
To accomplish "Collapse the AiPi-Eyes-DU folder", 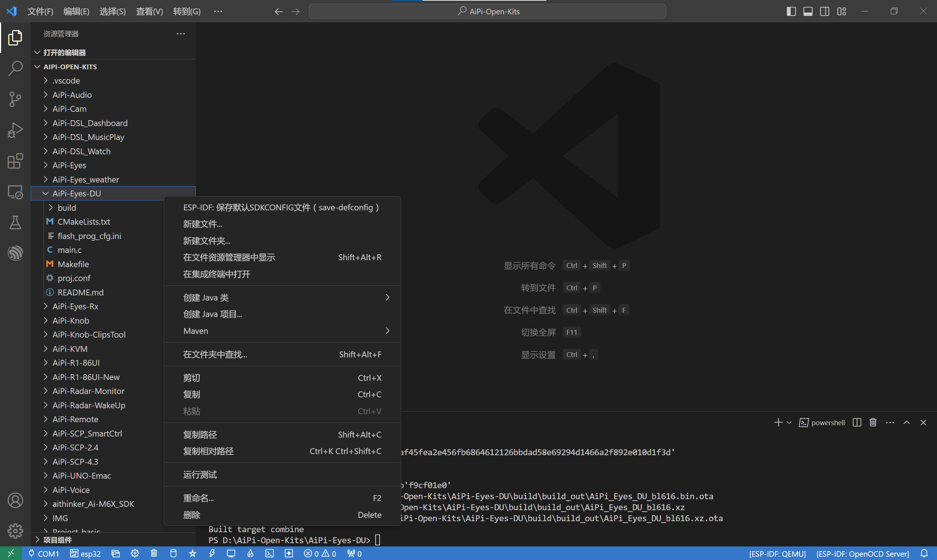I will click(113, 193).
